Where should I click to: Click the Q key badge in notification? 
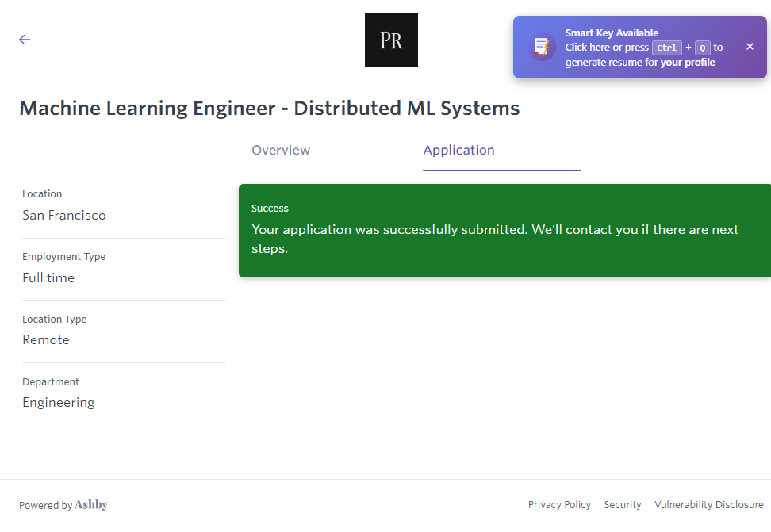pyautogui.click(x=702, y=48)
